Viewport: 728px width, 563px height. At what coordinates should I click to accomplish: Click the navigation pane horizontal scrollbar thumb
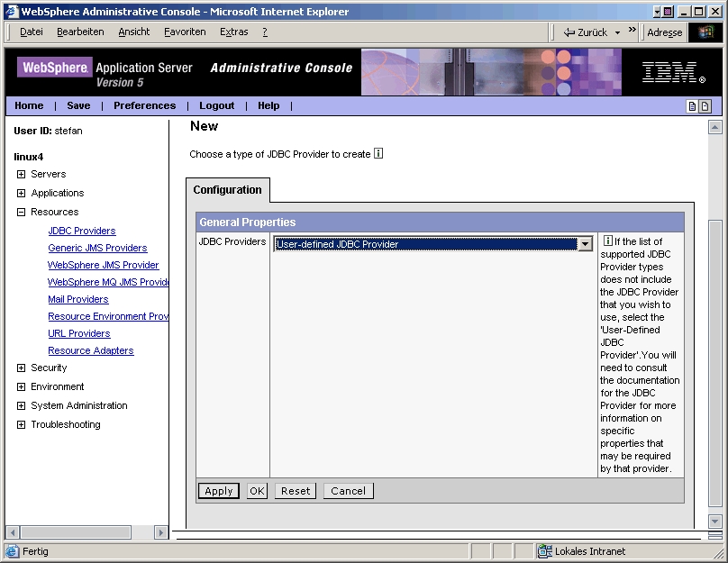tap(76, 531)
